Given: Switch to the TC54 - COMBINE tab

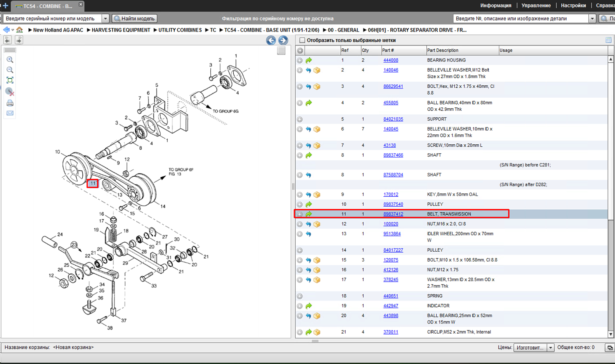Looking at the screenshot, I should click(x=48, y=6).
